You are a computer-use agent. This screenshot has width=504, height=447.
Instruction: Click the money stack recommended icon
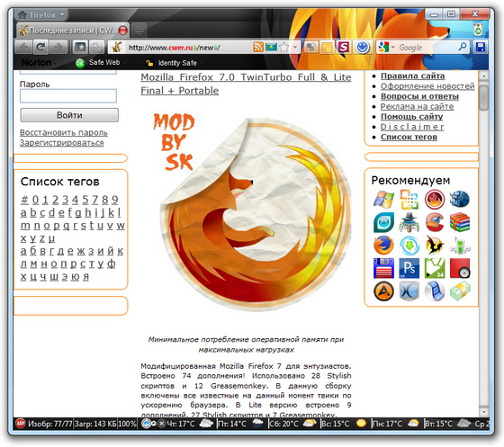pyautogui.click(x=460, y=291)
